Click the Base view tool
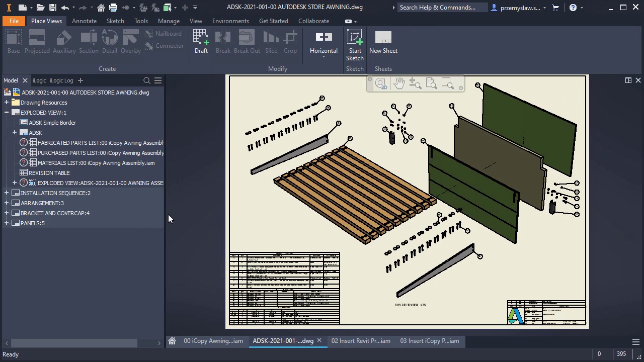Image resolution: width=644 pixels, height=362 pixels. coord(14,41)
